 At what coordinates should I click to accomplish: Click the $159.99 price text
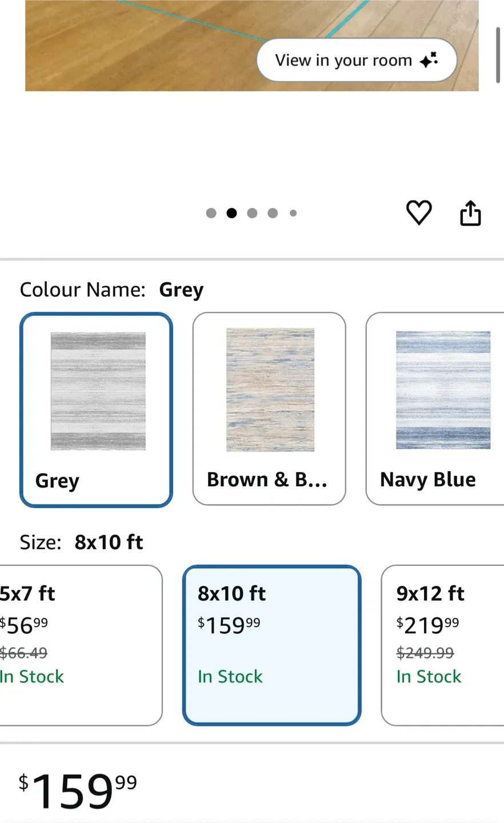coord(77,789)
